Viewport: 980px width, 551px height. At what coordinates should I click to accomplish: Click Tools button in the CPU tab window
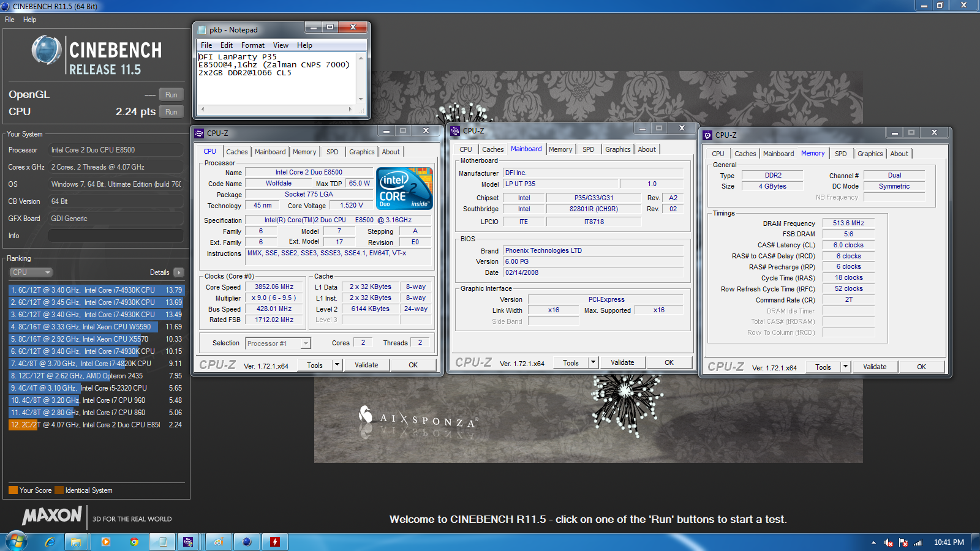point(315,365)
